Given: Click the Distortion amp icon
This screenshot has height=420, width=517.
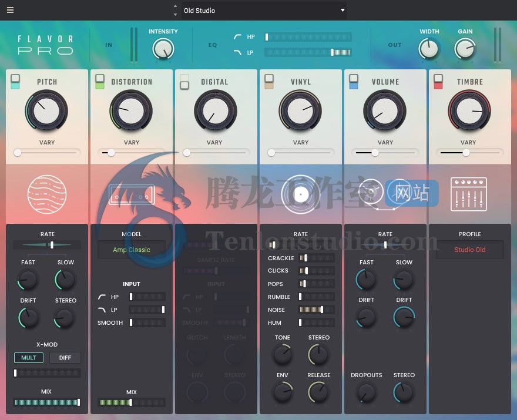Looking at the screenshot, I should coord(132,194).
